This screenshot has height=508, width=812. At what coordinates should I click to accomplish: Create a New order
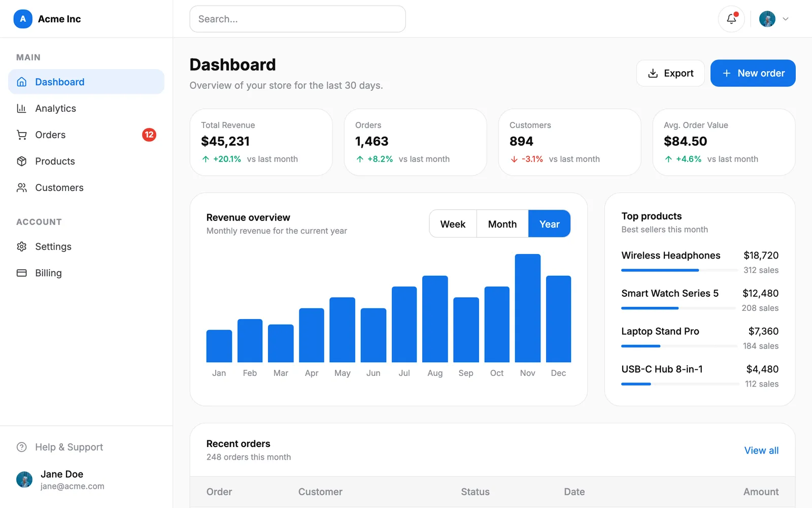pos(753,73)
